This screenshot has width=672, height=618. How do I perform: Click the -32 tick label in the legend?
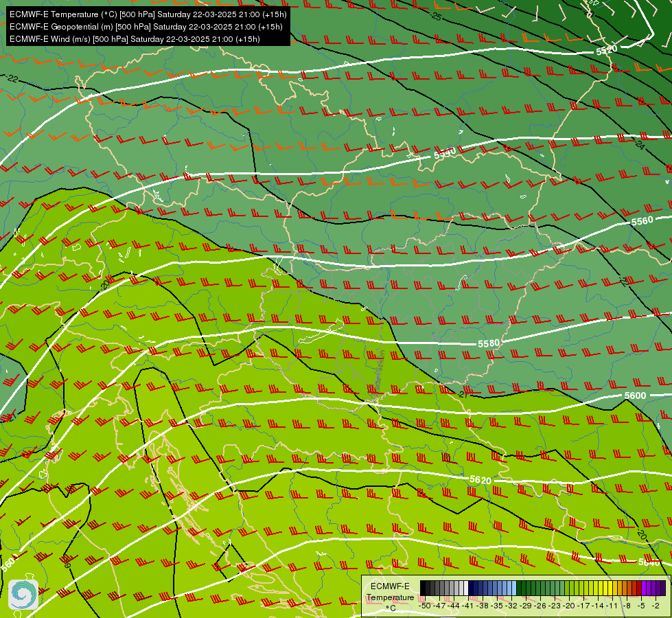tap(511, 606)
